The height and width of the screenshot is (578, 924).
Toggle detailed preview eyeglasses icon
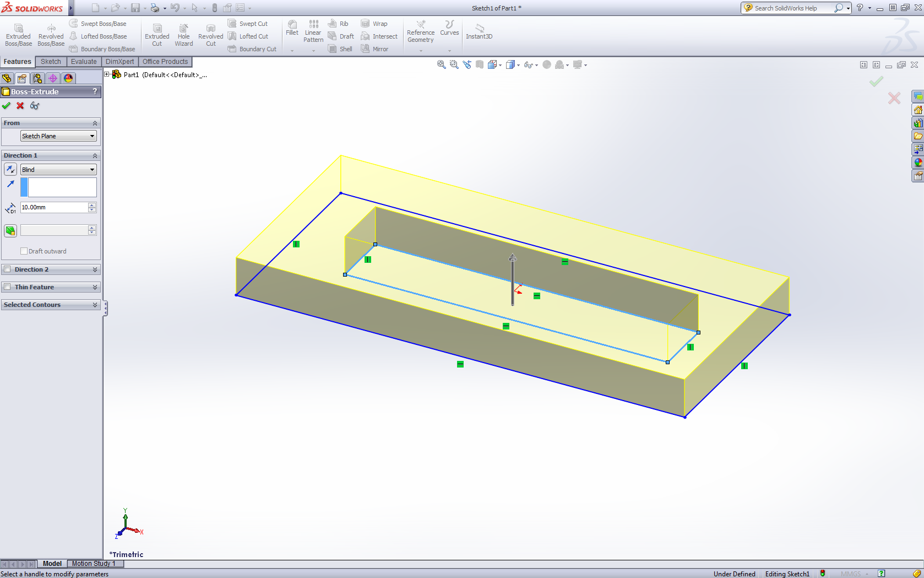click(x=35, y=106)
